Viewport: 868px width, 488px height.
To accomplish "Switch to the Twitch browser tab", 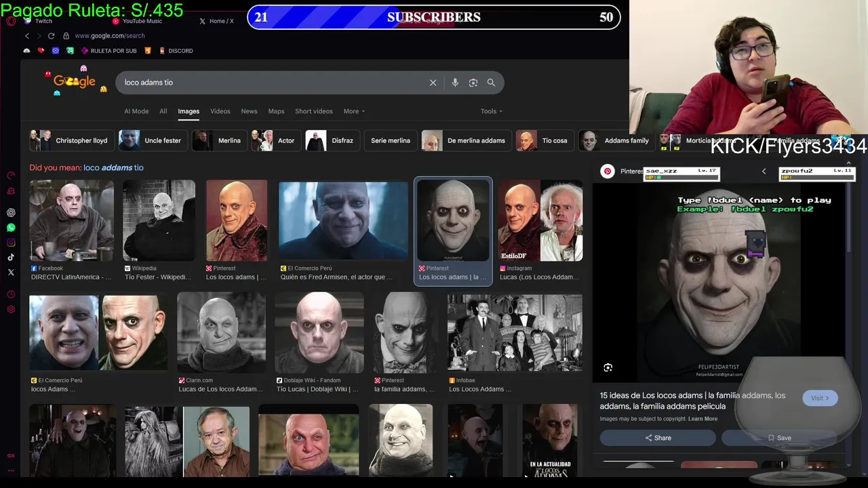I will click(x=39, y=21).
